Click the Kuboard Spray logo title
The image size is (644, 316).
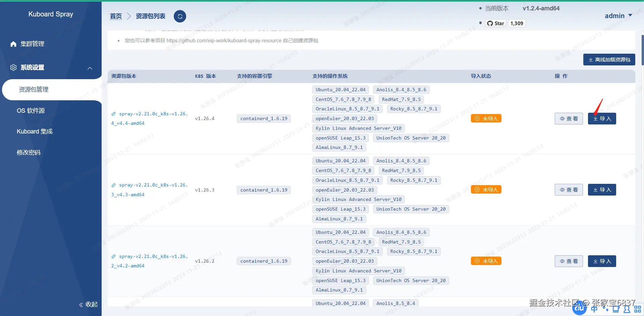click(x=51, y=14)
